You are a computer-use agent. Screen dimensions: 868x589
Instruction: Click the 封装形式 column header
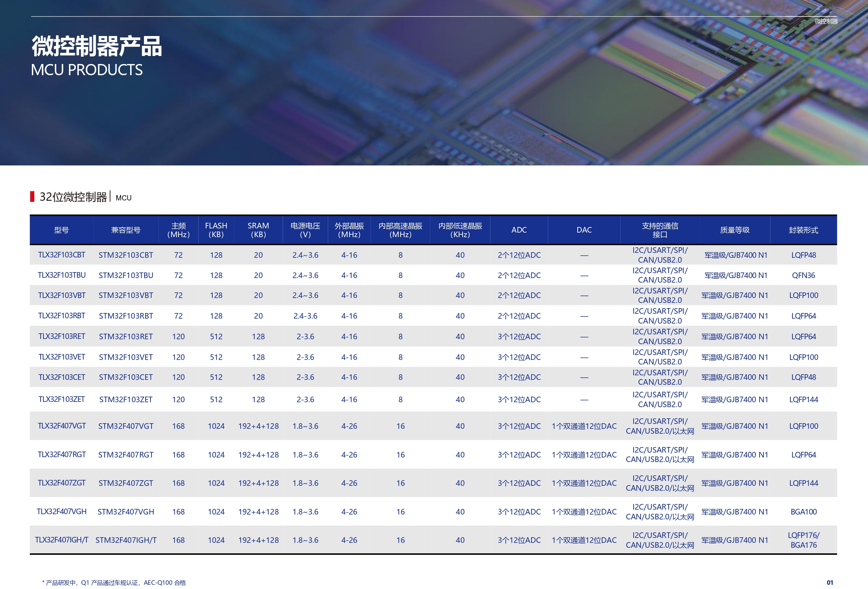[x=803, y=230]
